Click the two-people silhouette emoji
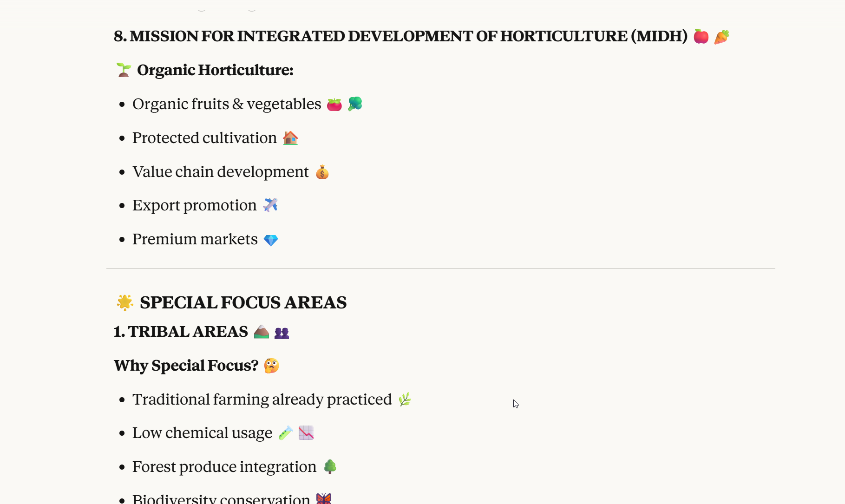The image size is (845, 504). (x=282, y=333)
